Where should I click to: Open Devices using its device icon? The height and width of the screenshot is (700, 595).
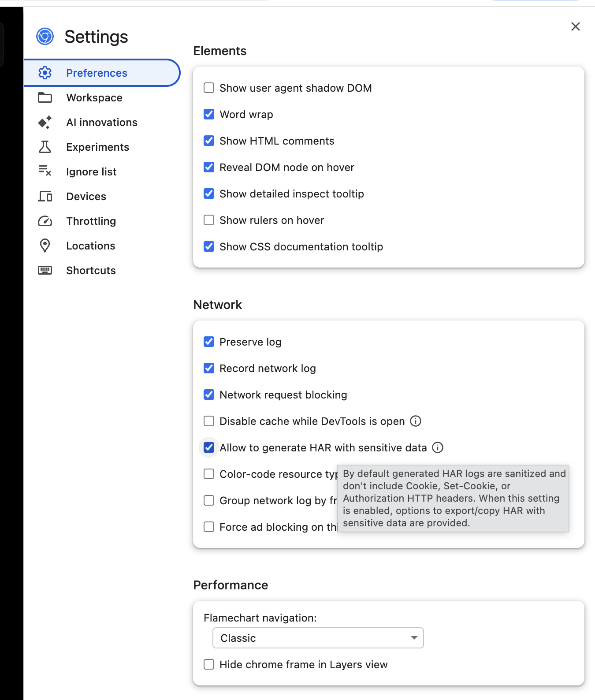pos(45,196)
